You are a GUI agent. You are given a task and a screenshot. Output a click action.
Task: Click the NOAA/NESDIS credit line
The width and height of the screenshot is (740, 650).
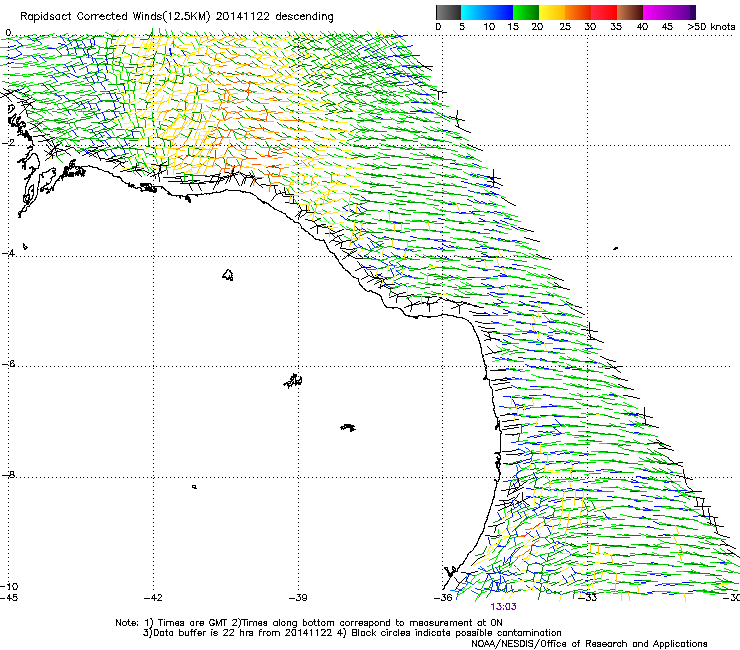[589, 643]
